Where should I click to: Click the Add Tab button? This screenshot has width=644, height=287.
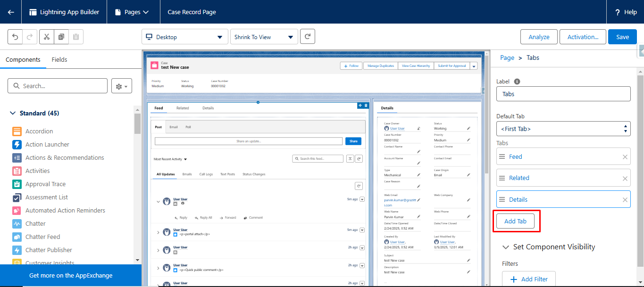(x=515, y=221)
